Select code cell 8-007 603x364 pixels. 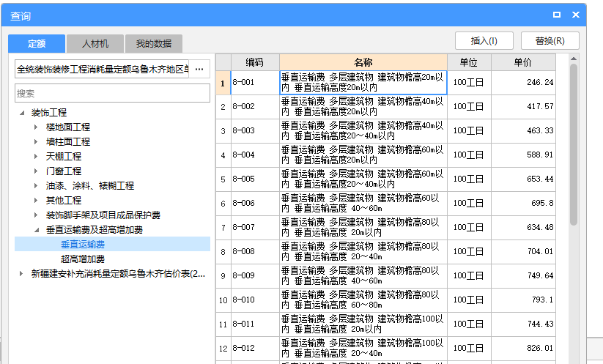[x=255, y=228]
